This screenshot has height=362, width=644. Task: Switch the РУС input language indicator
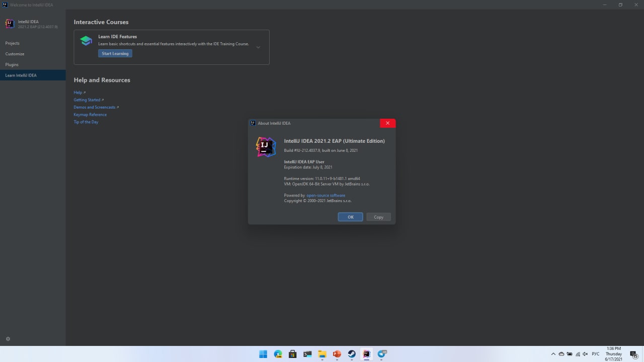click(596, 354)
